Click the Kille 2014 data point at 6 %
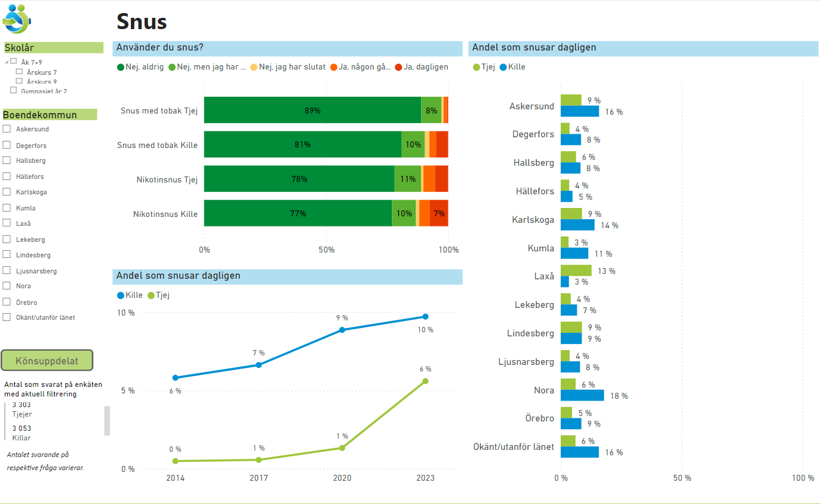 coord(175,377)
